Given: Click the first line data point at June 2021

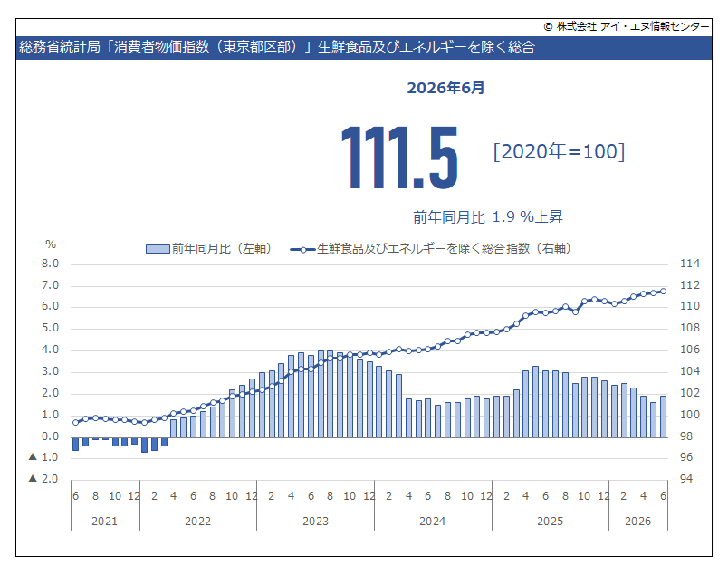Looking at the screenshot, I should 76,422.
